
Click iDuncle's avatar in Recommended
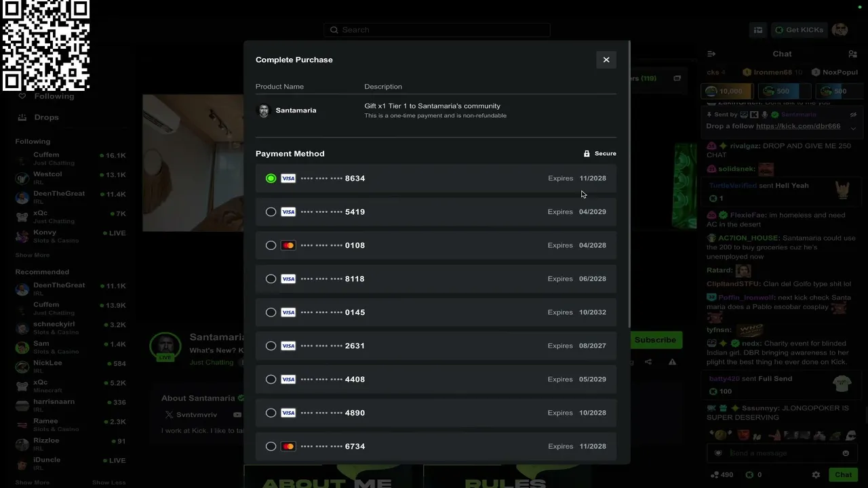coord(22,463)
